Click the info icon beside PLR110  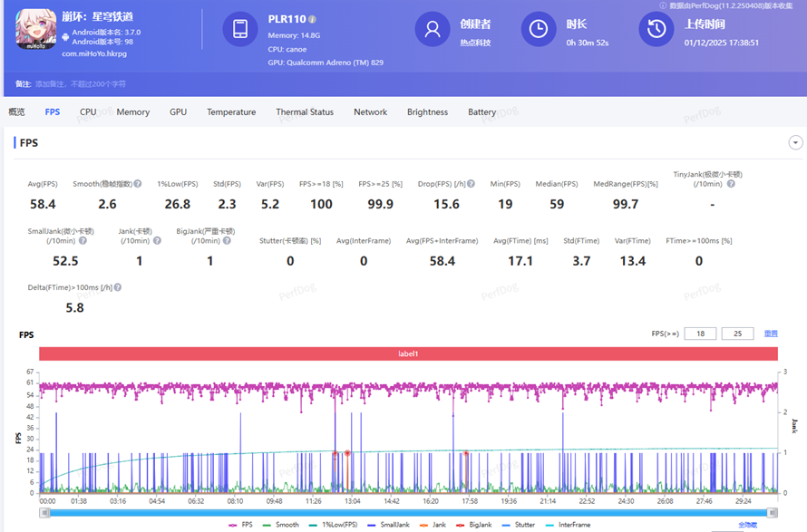(x=312, y=19)
